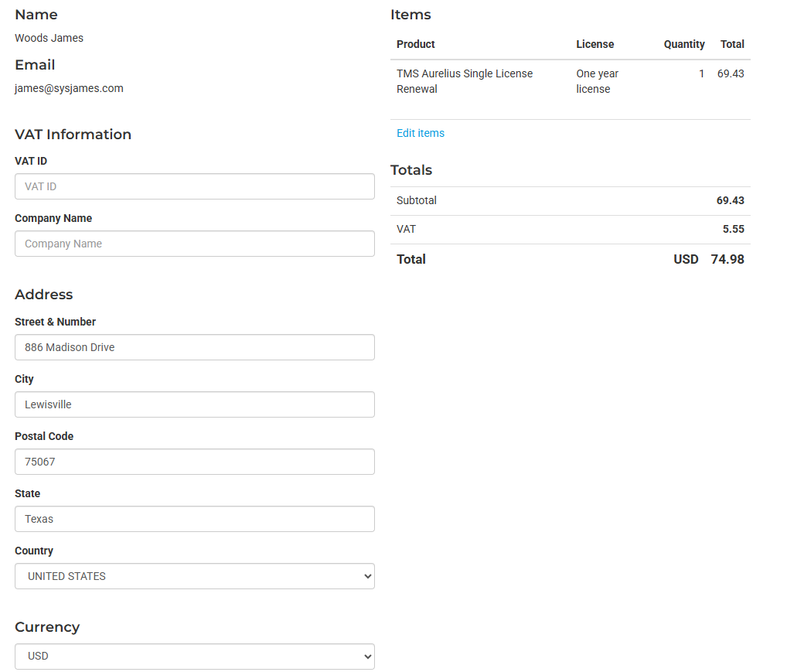
Task: Select the City field containing Lewisville
Action: (x=194, y=404)
